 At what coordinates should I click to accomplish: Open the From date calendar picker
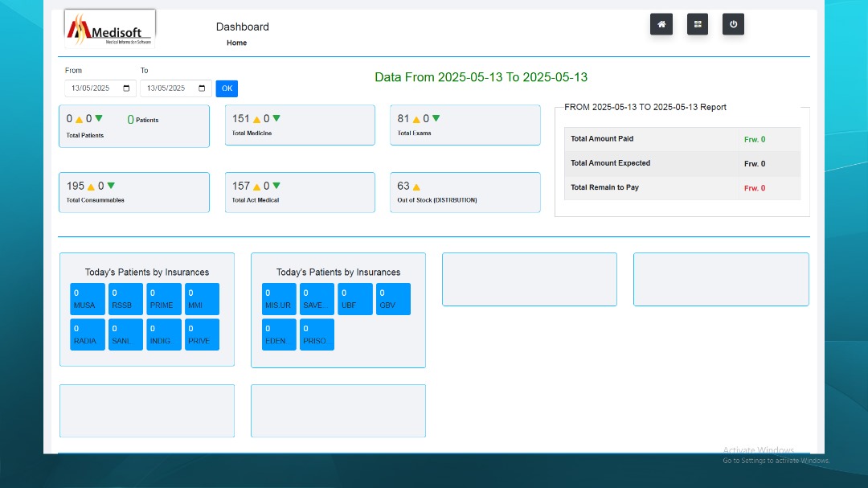[x=127, y=88]
